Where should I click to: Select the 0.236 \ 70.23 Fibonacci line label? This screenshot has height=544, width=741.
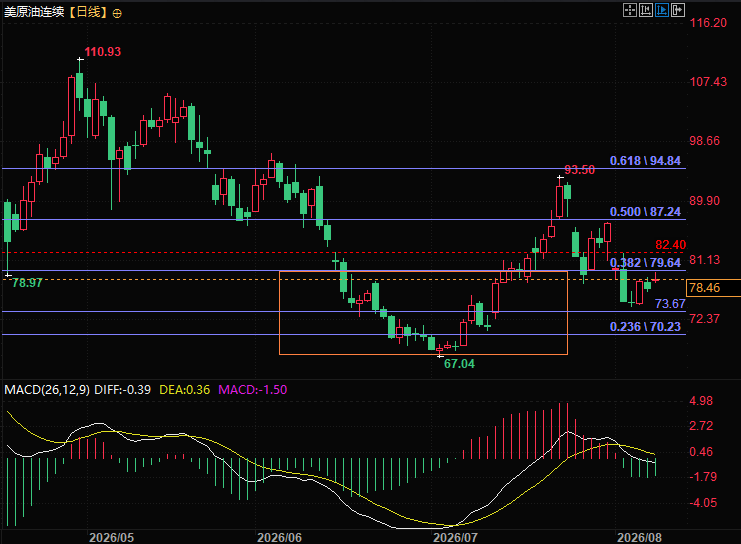[x=645, y=327]
